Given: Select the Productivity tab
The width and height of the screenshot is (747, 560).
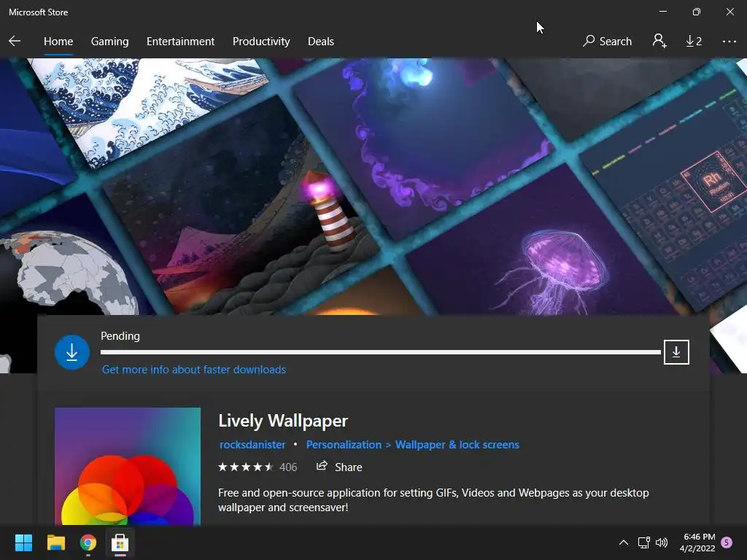Looking at the screenshot, I should pos(261,42).
